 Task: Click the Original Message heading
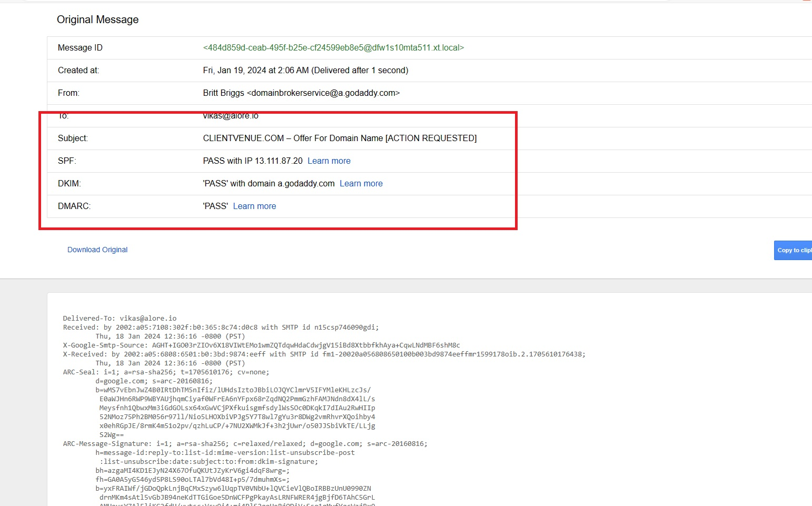pos(97,19)
